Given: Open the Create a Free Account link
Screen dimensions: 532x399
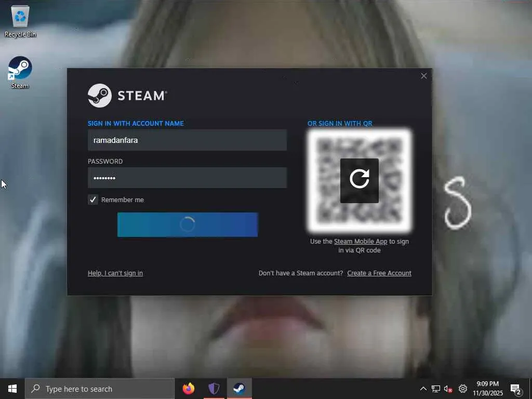Looking at the screenshot, I should [379, 273].
